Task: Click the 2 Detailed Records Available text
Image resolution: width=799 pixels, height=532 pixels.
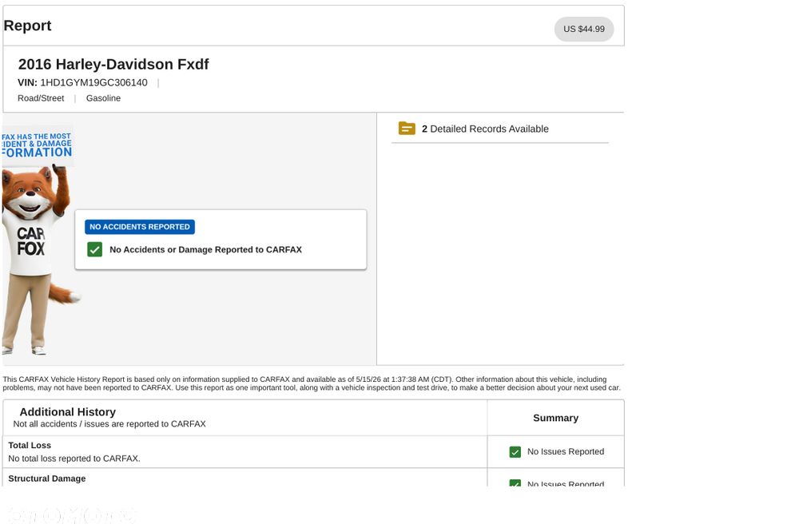Action: pos(485,129)
